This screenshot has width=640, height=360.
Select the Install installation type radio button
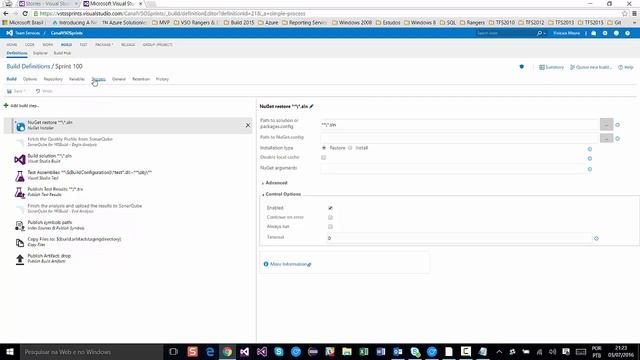(350, 148)
